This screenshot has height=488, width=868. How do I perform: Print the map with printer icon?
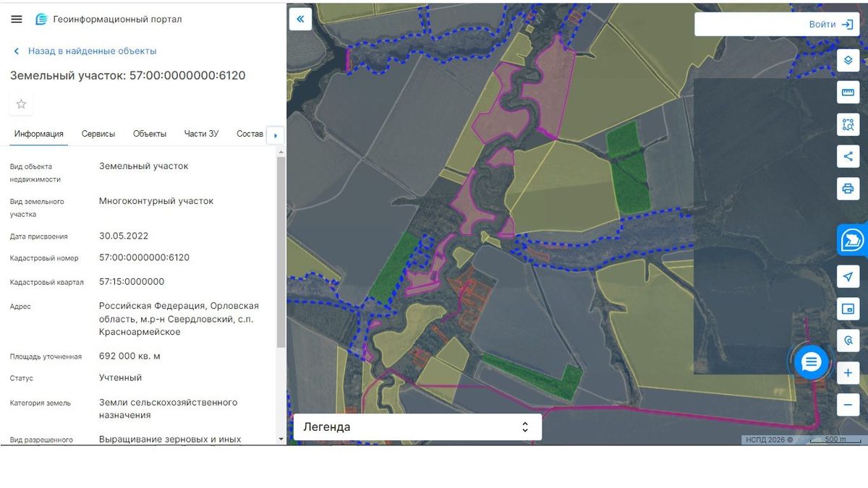(x=848, y=189)
